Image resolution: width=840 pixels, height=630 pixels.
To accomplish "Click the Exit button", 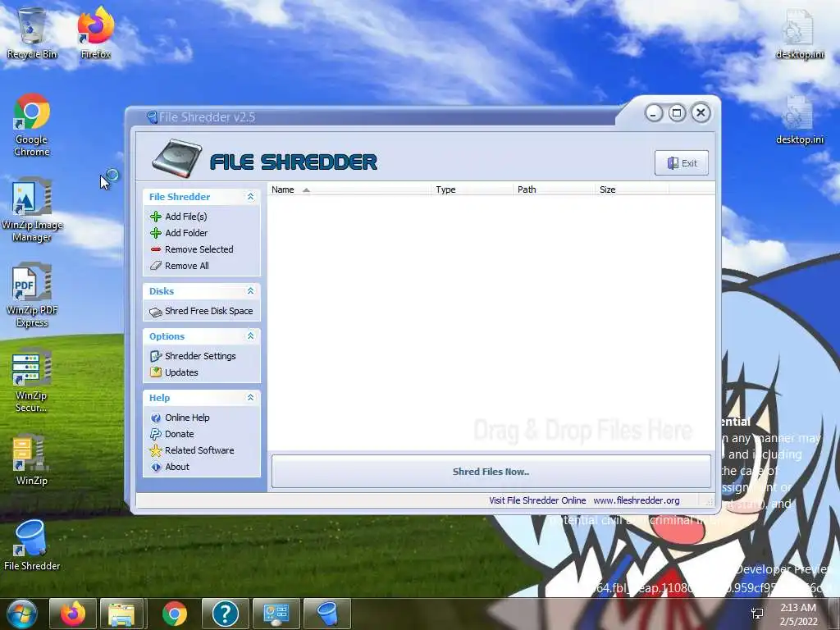I will pyautogui.click(x=682, y=163).
